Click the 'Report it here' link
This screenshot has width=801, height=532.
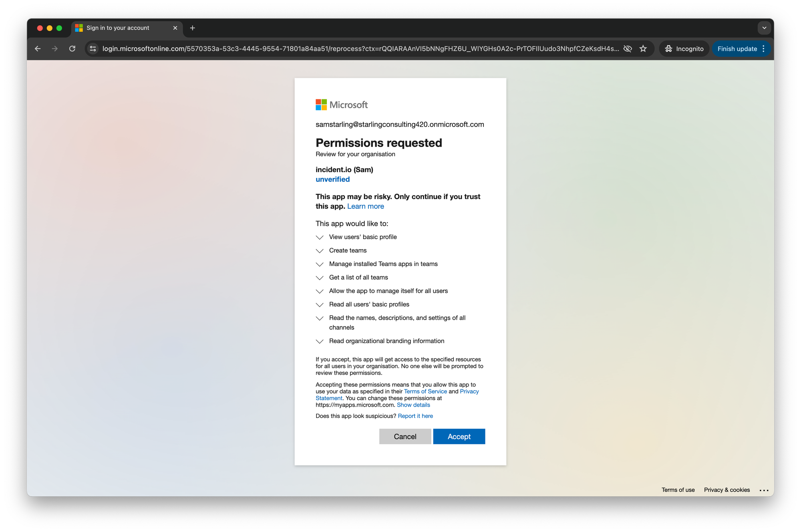click(415, 416)
